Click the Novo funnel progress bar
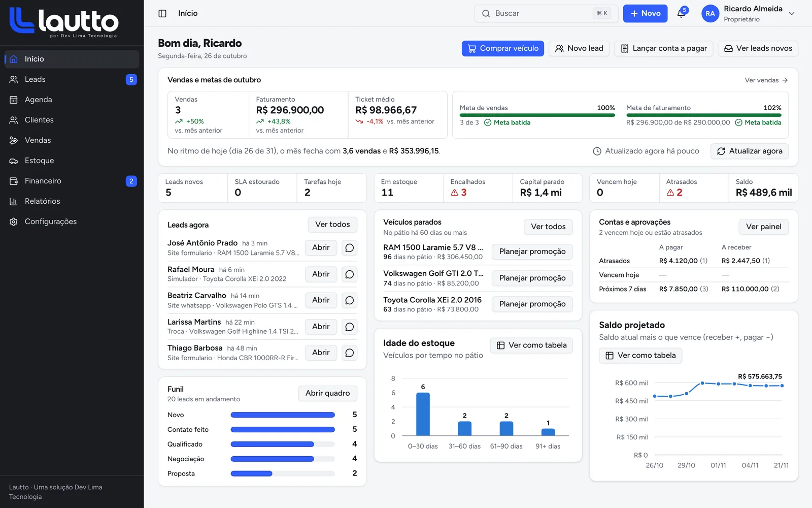Image resolution: width=812 pixels, height=508 pixels. [x=283, y=415]
